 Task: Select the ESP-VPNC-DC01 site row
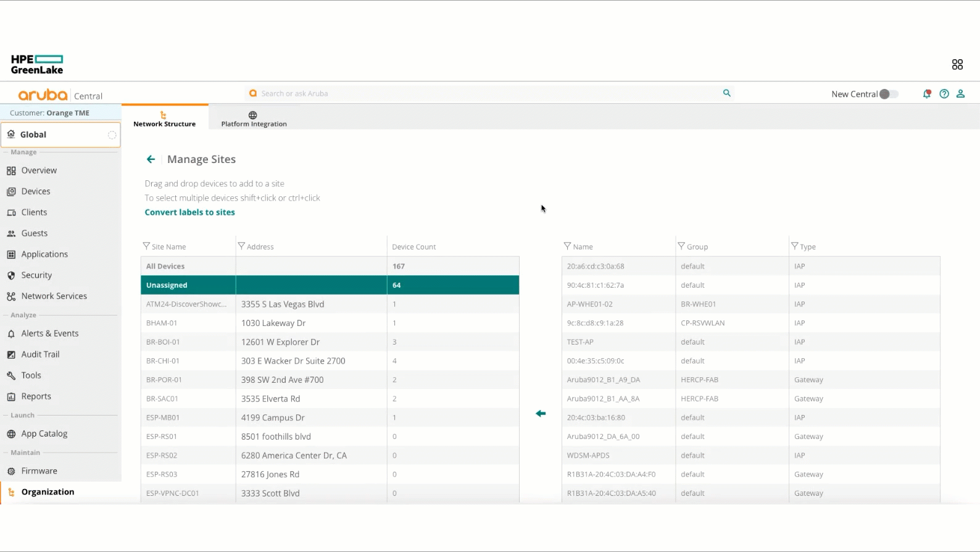[330, 493]
